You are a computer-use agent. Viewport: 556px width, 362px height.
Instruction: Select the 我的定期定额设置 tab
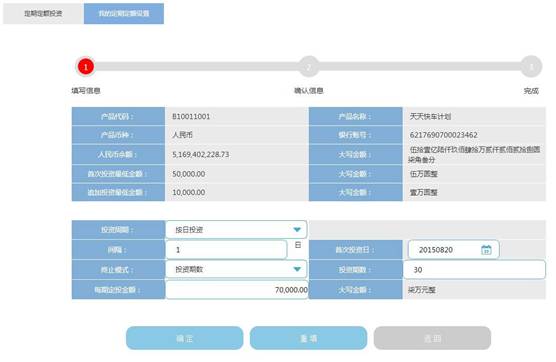[124, 14]
